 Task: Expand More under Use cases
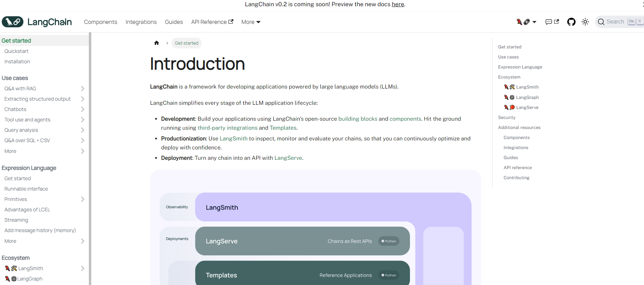pos(83,151)
